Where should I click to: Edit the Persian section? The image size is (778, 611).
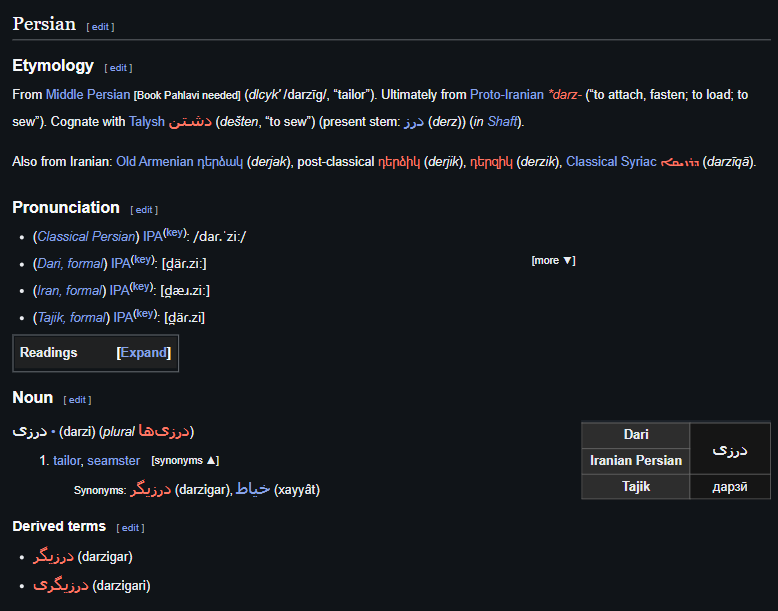click(x=100, y=27)
